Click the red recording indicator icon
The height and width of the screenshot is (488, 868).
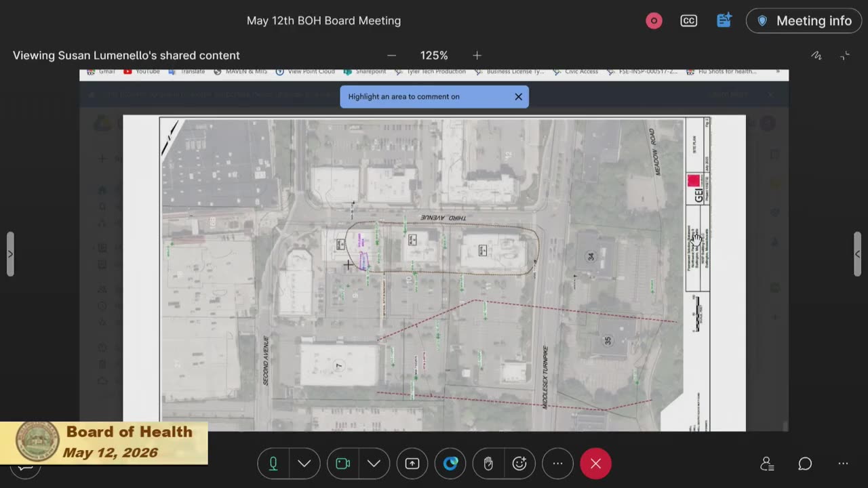pyautogui.click(x=654, y=21)
